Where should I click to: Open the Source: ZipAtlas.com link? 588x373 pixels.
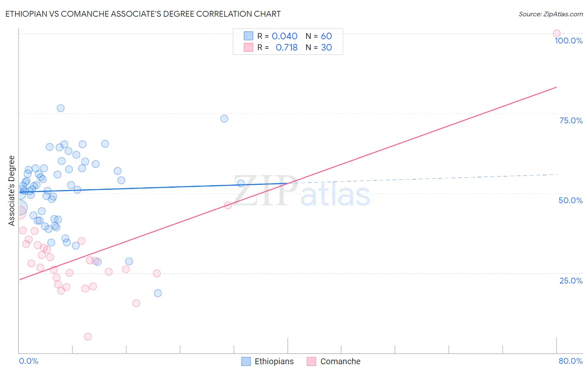[x=551, y=14]
